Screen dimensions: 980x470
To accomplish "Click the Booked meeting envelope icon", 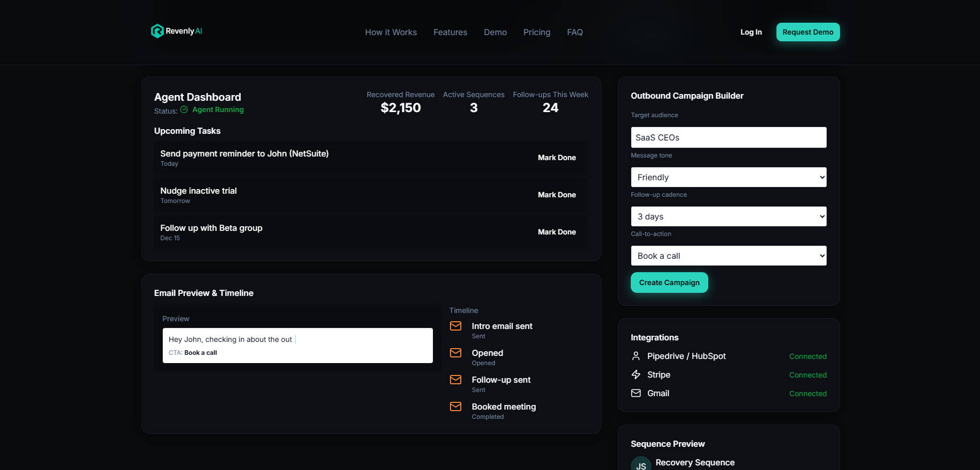I will pos(456,406).
